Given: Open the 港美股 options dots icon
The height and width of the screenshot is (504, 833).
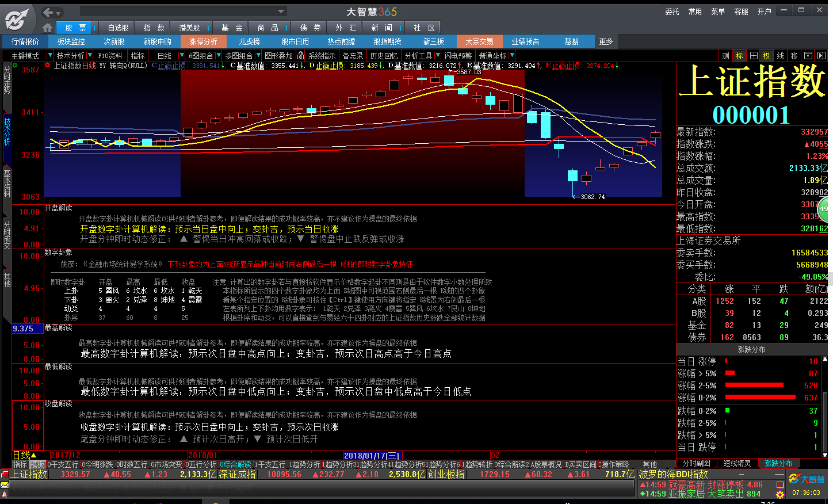Looking at the screenshot, I should 208,28.
